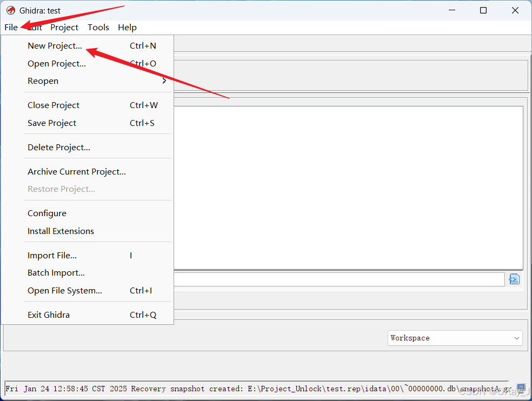Click the Ghidra dragon logo icon
Image resolution: width=532 pixels, height=401 pixels.
[10, 10]
